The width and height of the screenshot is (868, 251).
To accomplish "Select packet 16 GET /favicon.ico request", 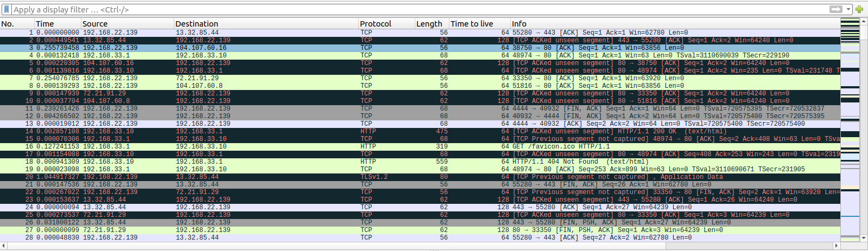I will point(420,146).
